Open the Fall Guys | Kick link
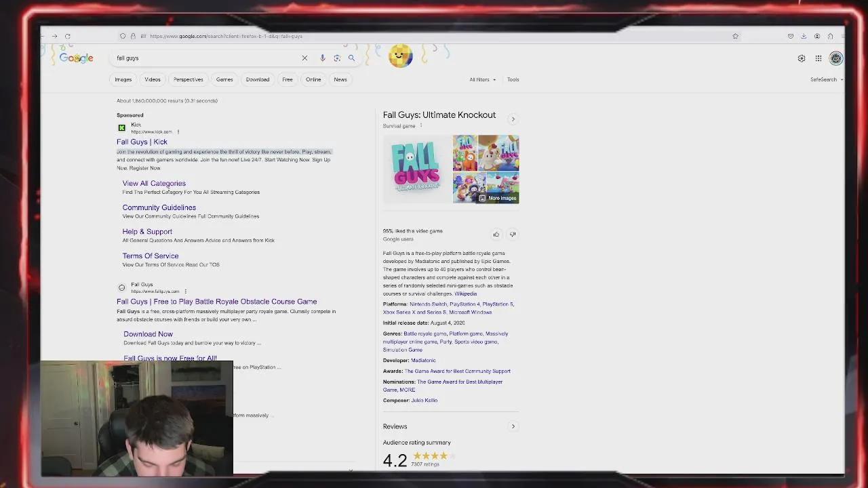The width and height of the screenshot is (868, 488). (x=142, y=142)
